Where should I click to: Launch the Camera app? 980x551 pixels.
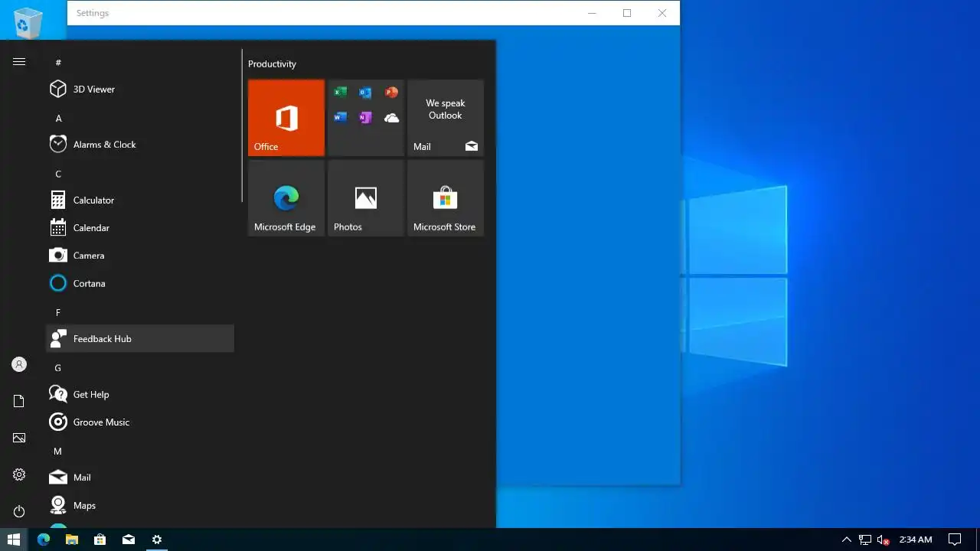[140, 256]
